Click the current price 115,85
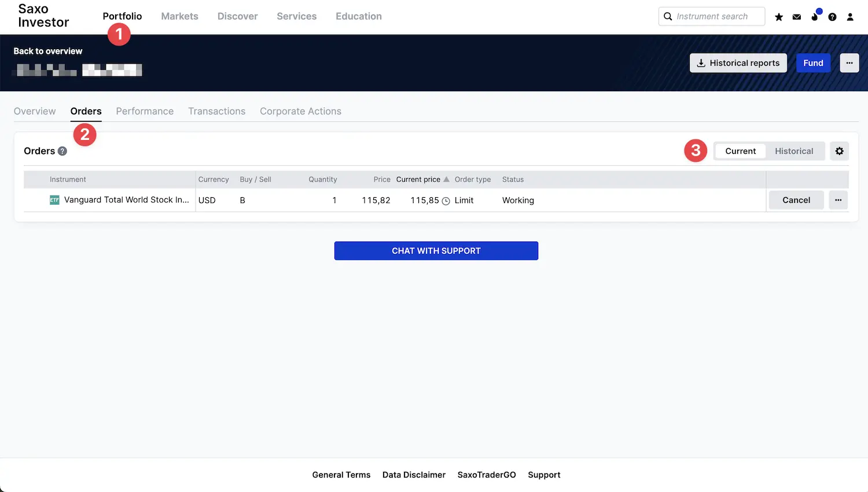Image resolution: width=868 pixels, height=492 pixels. tap(425, 200)
